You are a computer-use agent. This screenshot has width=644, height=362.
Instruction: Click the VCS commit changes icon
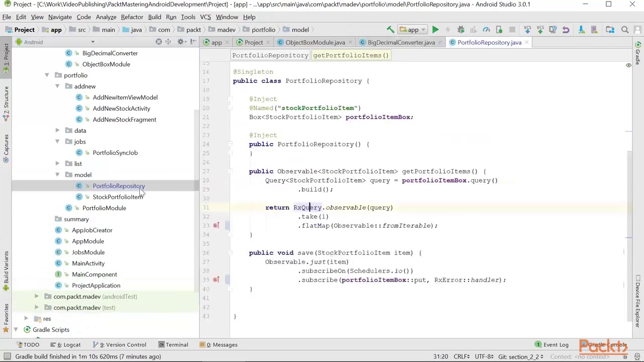(540, 30)
